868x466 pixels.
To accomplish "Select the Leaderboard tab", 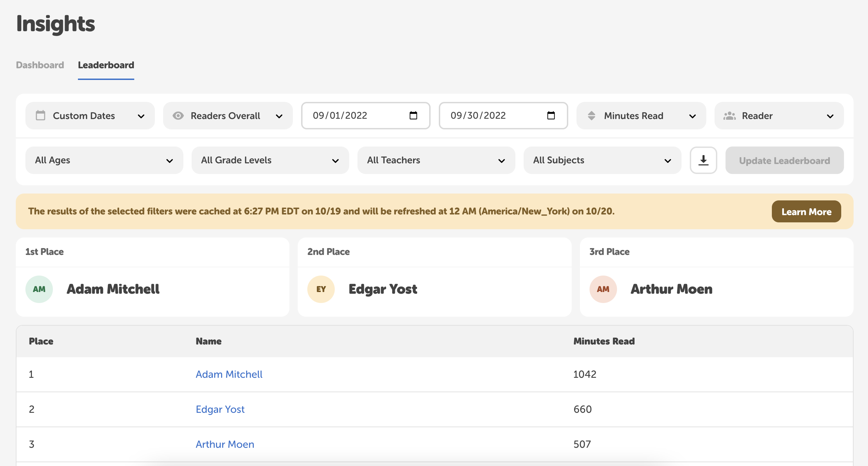I will click(x=106, y=65).
